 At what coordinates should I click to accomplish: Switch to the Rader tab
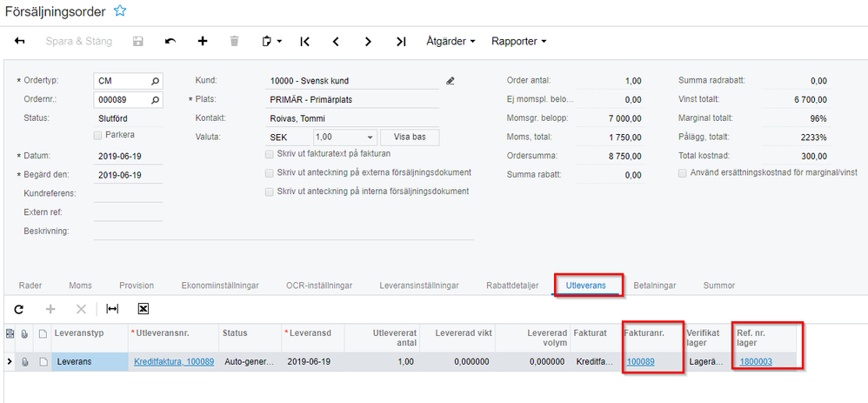point(30,285)
